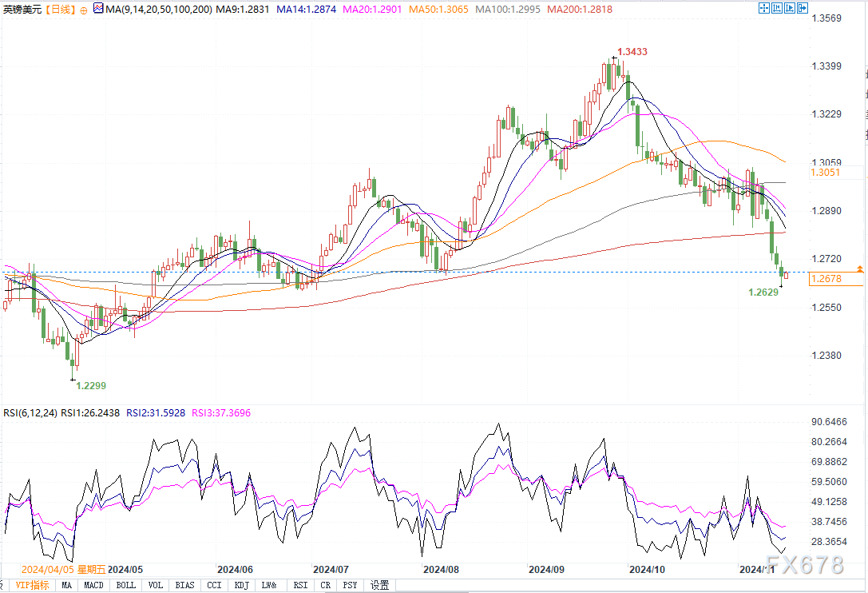Open the 设置 settings button
The height and width of the screenshot is (593, 868).
tap(379, 585)
